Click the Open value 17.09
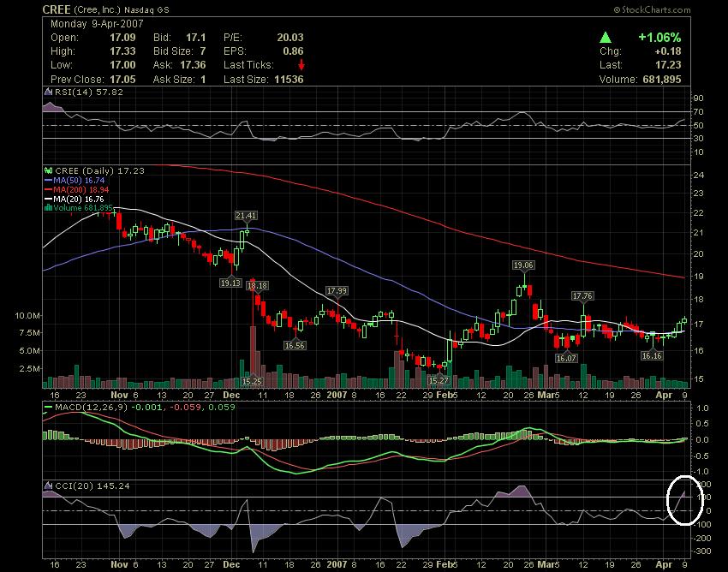The width and height of the screenshot is (728, 572). [122, 38]
